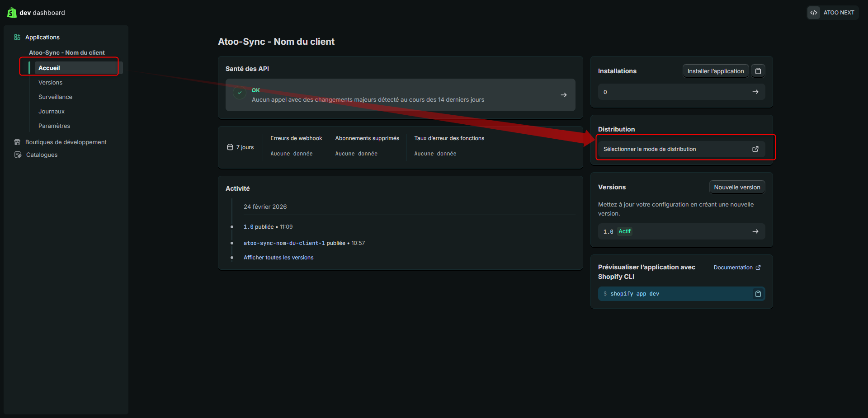This screenshot has width=868, height=418.
Task: Open Catalogues in the sidebar
Action: click(x=42, y=155)
